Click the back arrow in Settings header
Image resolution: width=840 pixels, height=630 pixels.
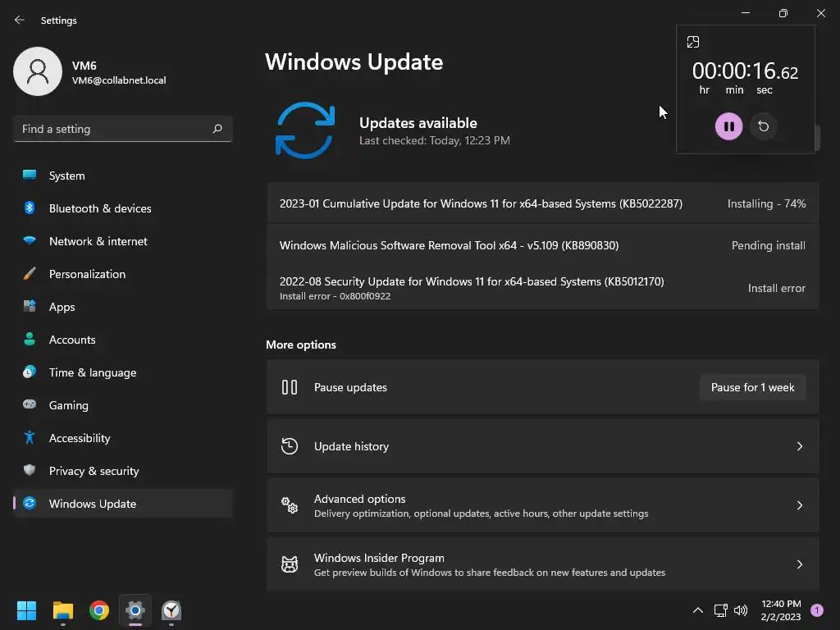click(x=20, y=20)
